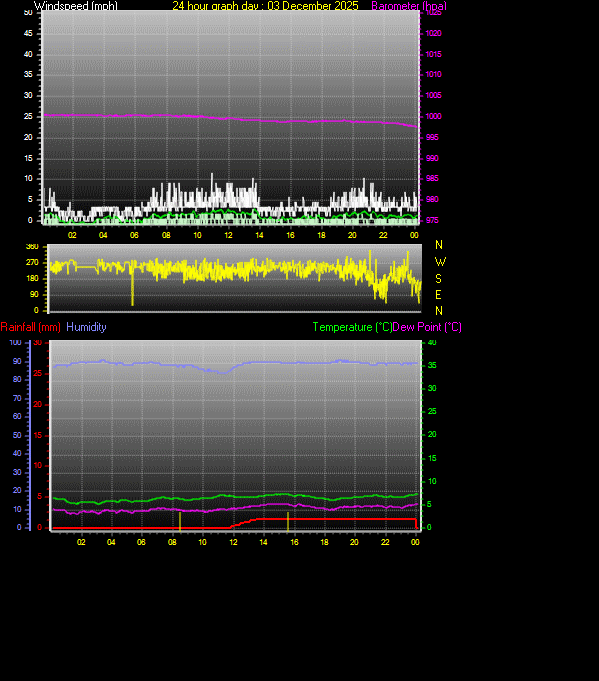Click the 1010 barometer scale value

click(434, 74)
